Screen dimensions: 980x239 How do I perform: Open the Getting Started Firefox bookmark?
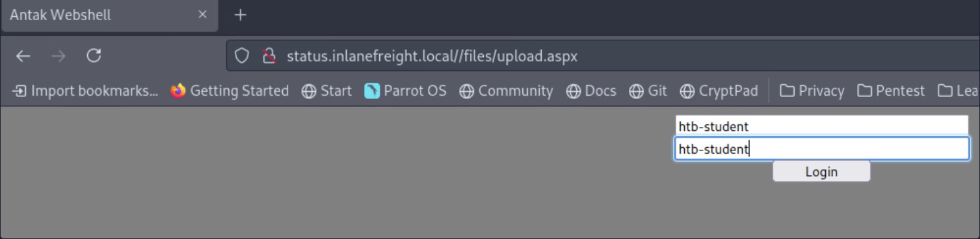(x=230, y=91)
